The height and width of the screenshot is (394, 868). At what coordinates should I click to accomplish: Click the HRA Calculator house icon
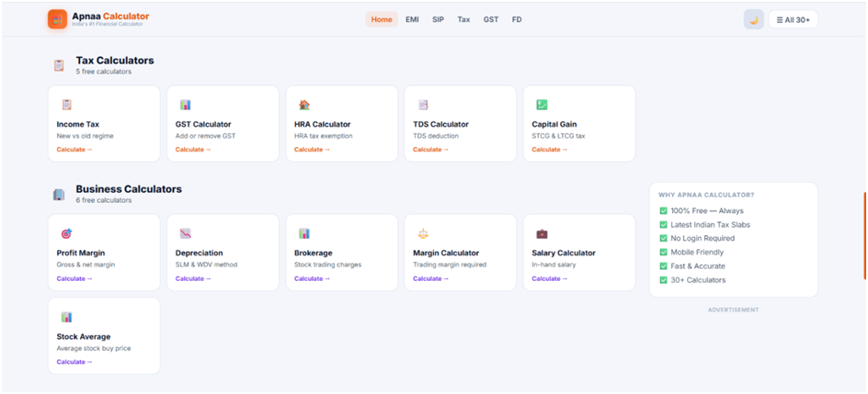click(x=304, y=105)
